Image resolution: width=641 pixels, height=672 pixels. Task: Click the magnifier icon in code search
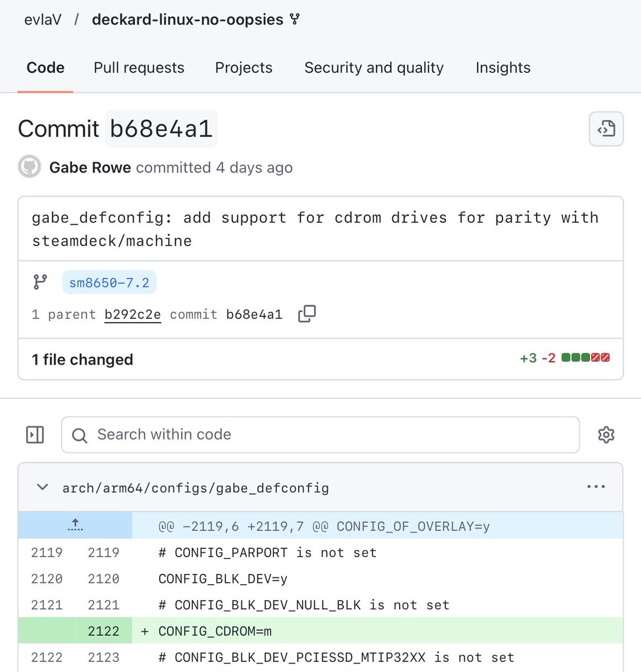(x=80, y=435)
